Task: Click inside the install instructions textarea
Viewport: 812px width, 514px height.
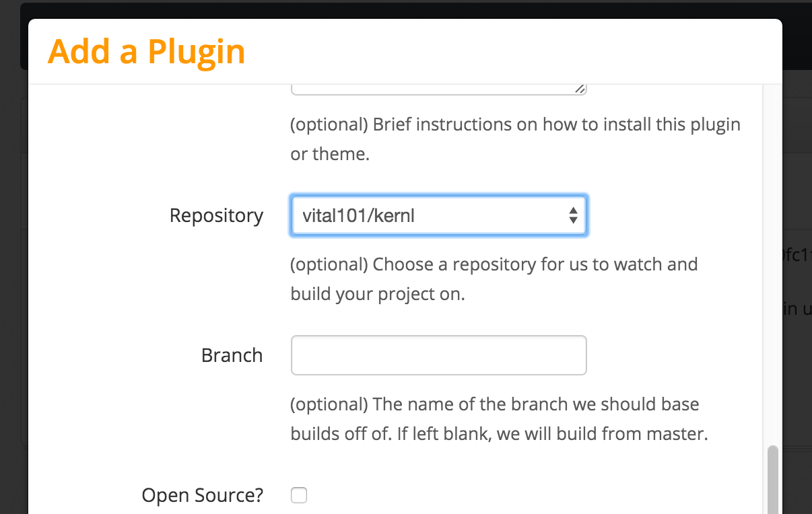Action: click(438, 89)
